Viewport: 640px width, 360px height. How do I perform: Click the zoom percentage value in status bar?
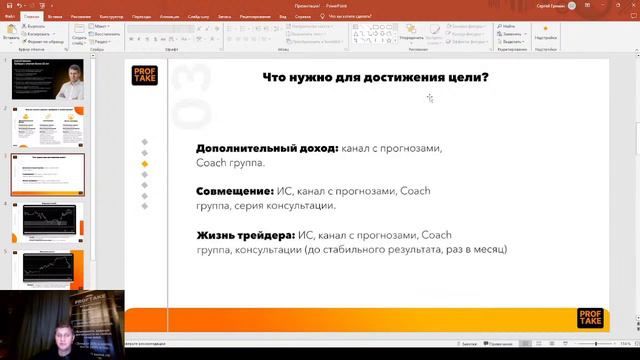pyautogui.click(x=625, y=344)
